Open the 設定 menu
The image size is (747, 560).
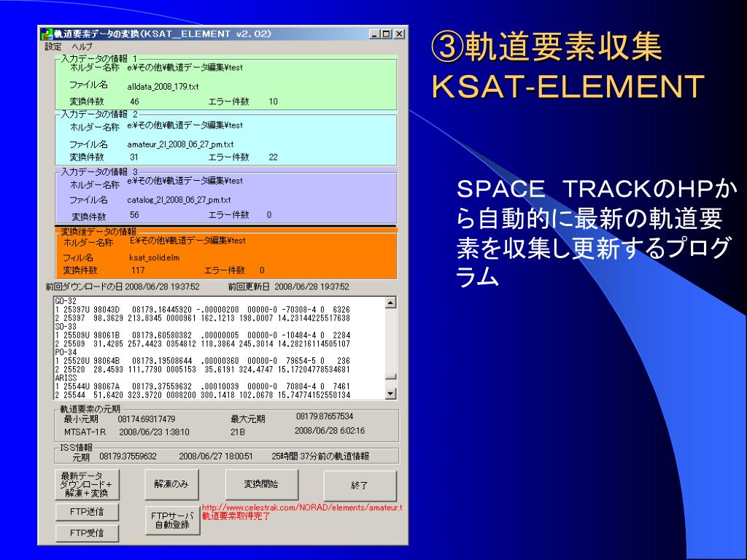tap(53, 47)
